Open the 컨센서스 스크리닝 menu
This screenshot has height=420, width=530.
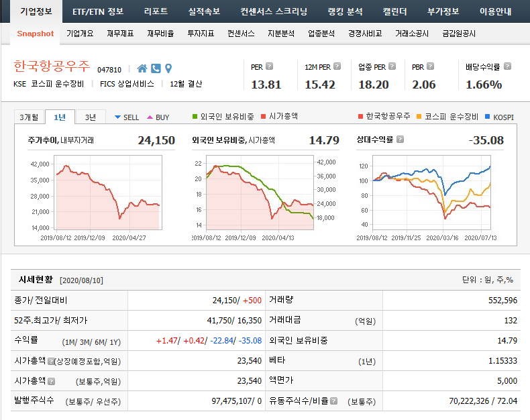274,11
